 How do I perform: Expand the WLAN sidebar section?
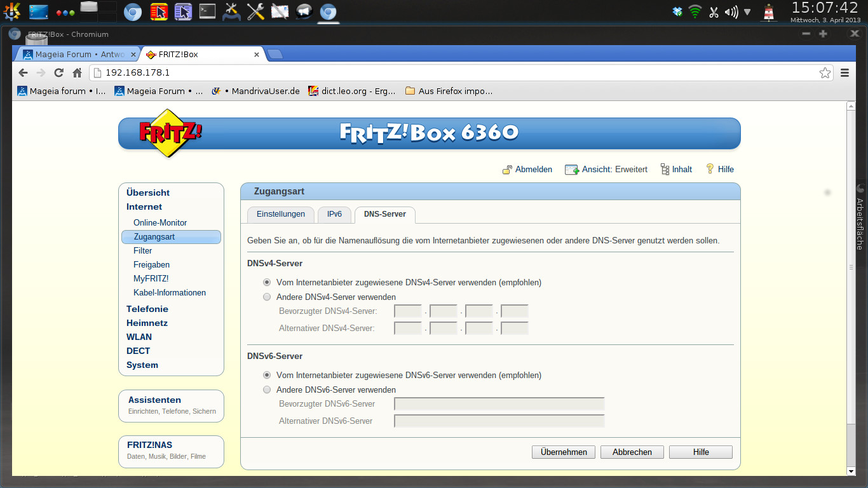coord(139,337)
